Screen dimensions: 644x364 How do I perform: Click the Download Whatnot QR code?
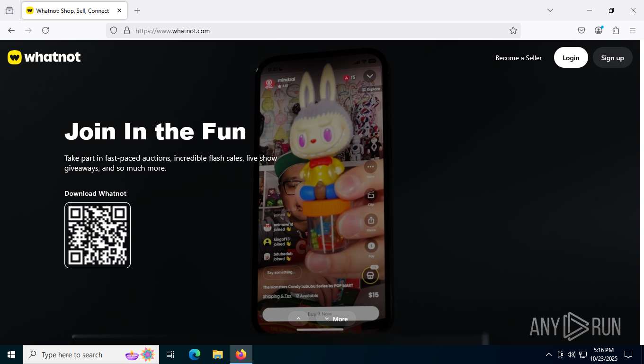(x=98, y=235)
